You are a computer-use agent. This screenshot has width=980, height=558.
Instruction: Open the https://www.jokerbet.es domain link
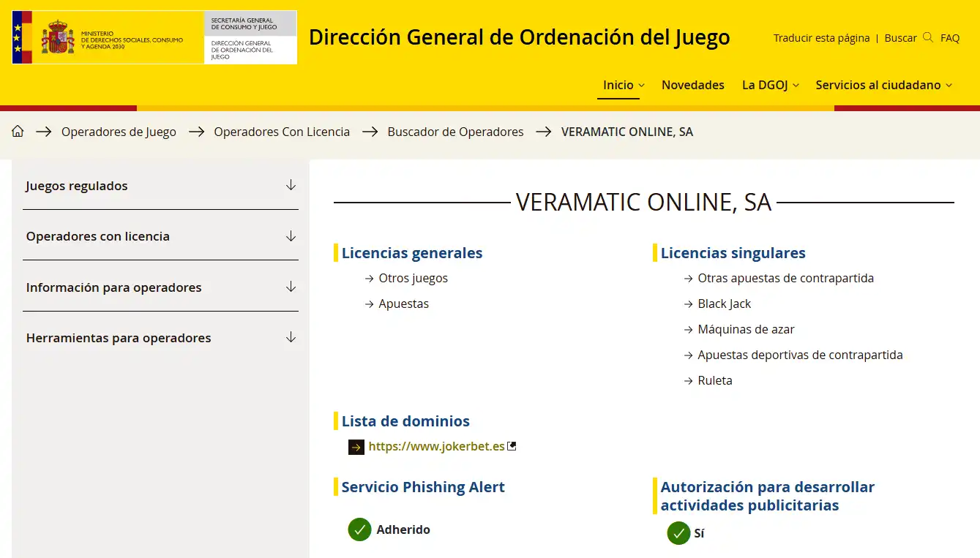436,446
